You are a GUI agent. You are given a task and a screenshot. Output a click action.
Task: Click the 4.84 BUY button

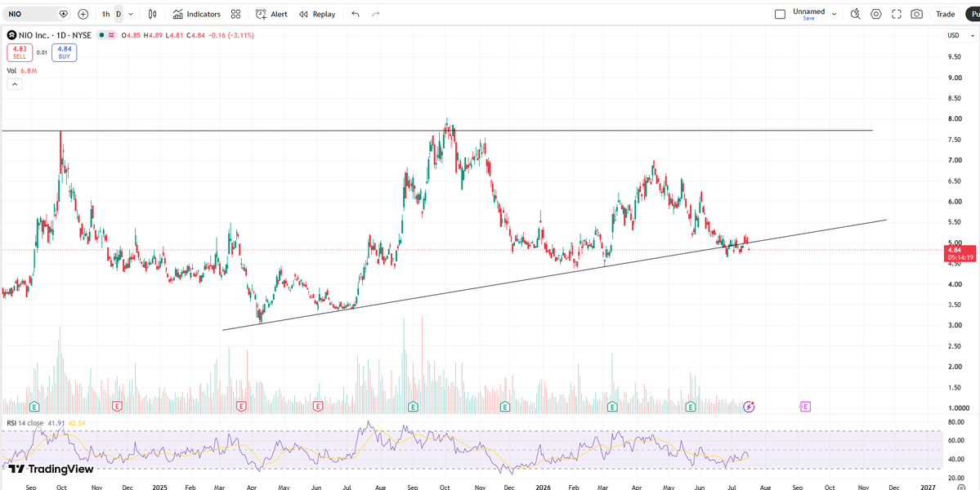click(x=65, y=52)
